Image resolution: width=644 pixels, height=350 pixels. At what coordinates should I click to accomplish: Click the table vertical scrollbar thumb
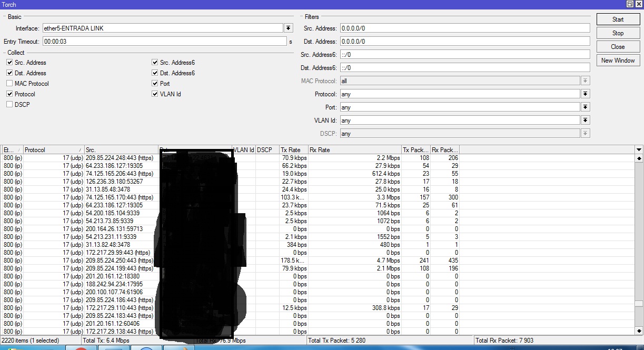pyautogui.click(x=639, y=303)
